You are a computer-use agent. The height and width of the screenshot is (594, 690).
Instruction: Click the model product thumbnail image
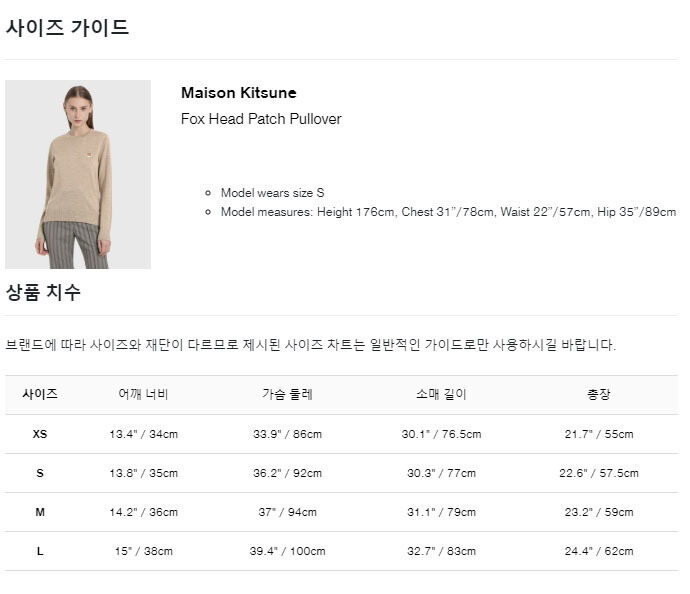click(78, 174)
